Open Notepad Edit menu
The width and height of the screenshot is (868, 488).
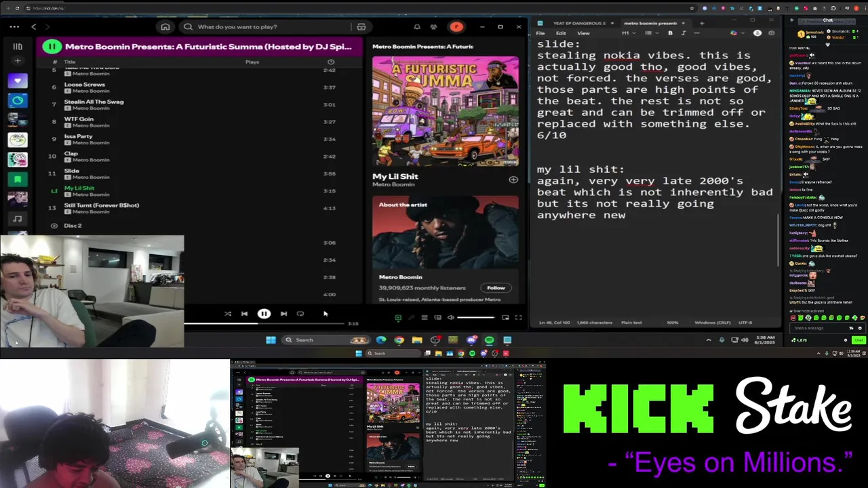(561, 33)
